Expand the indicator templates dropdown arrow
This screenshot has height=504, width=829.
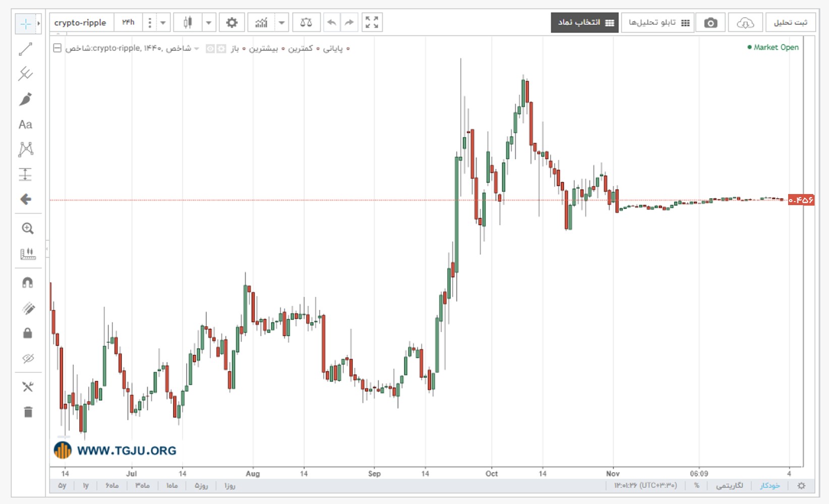(x=282, y=23)
